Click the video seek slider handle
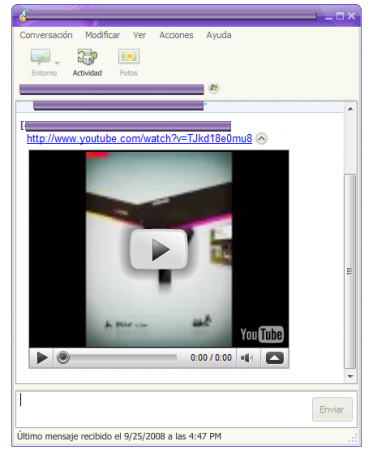 click(63, 358)
